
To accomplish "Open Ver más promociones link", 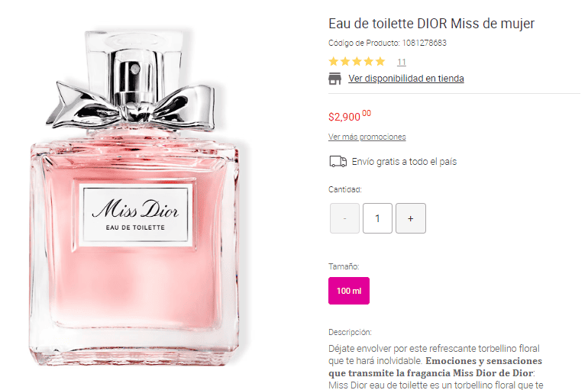I will pyautogui.click(x=367, y=137).
